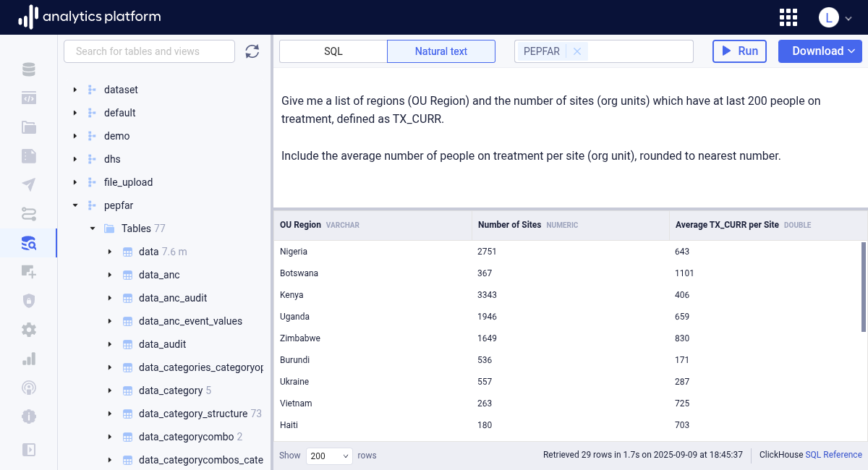The width and height of the screenshot is (868, 470).
Task: Open the code editor sidebar icon
Action: pyautogui.click(x=29, y=98)
